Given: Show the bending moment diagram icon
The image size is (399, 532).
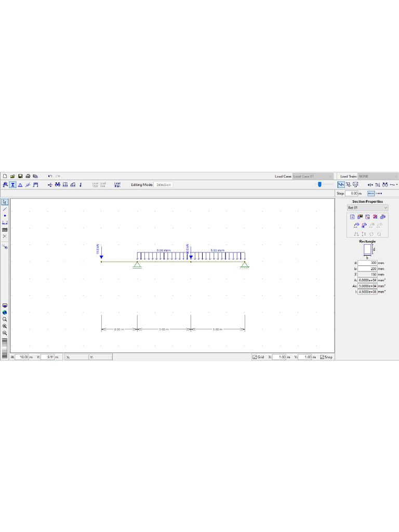Looking at the screenshot, I should coord(385,185).
